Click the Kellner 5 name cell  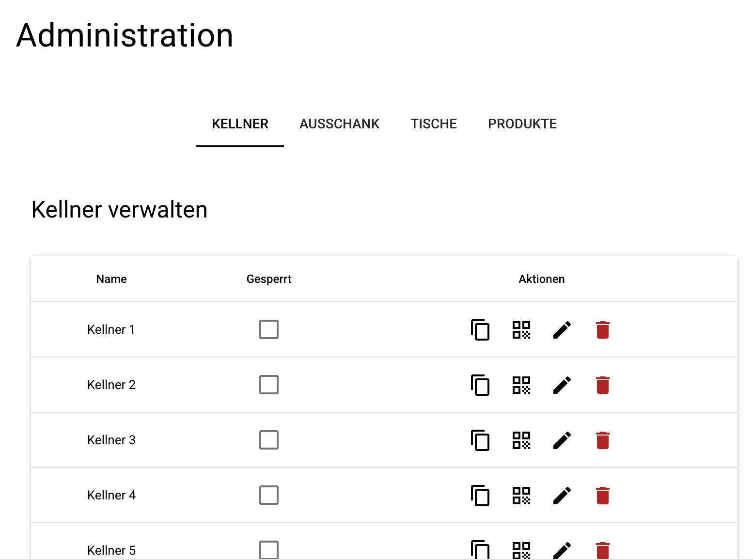111,550
